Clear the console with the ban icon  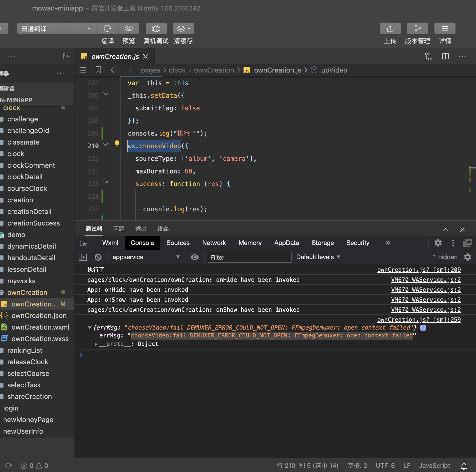98,257
